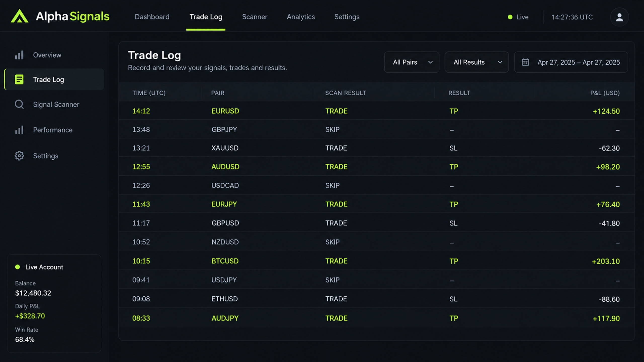Select the EURUSD pair cell
This screenshot has height=362, width=644.
coord(225,111)
